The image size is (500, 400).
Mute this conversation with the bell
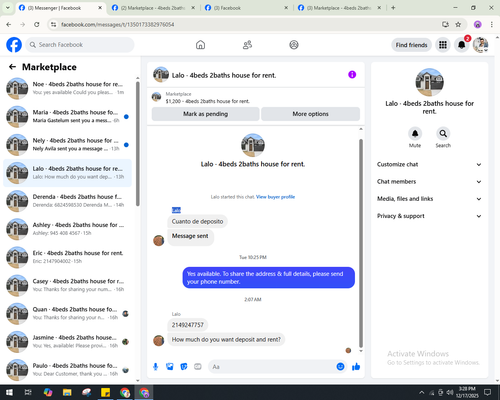(x=415, y=134)
